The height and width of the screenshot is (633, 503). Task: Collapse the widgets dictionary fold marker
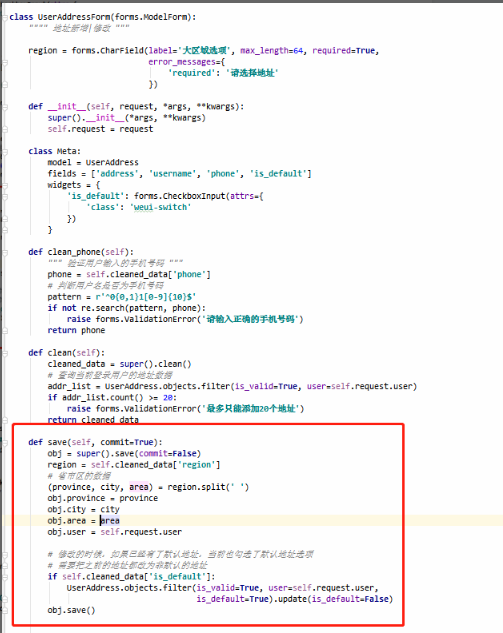point(5,185)
